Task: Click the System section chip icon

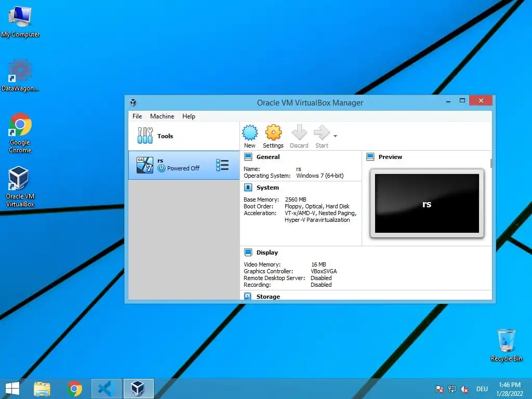Action: (248, 188)
